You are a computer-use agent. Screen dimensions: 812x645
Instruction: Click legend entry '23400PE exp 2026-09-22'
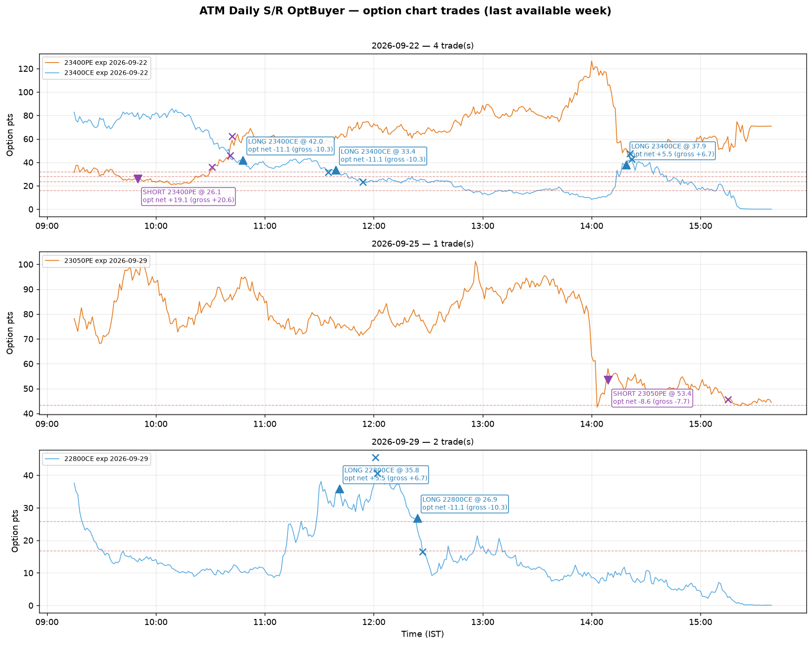tap(97, 62)
